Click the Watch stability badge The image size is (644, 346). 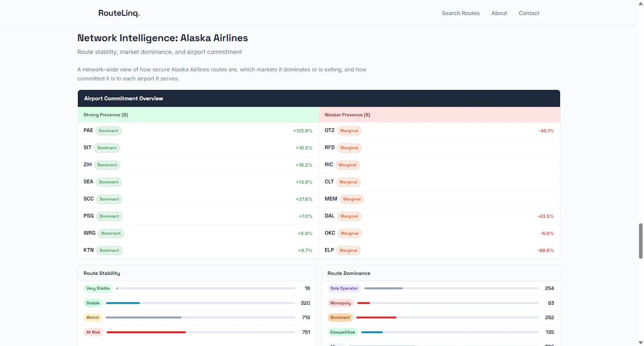(93, 317)
